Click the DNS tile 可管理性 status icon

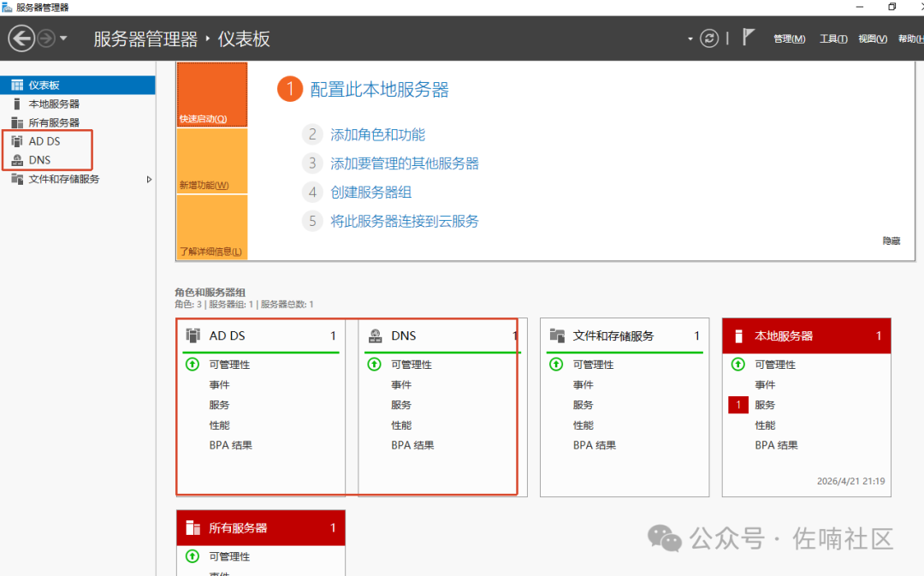[x=374, y=365]
